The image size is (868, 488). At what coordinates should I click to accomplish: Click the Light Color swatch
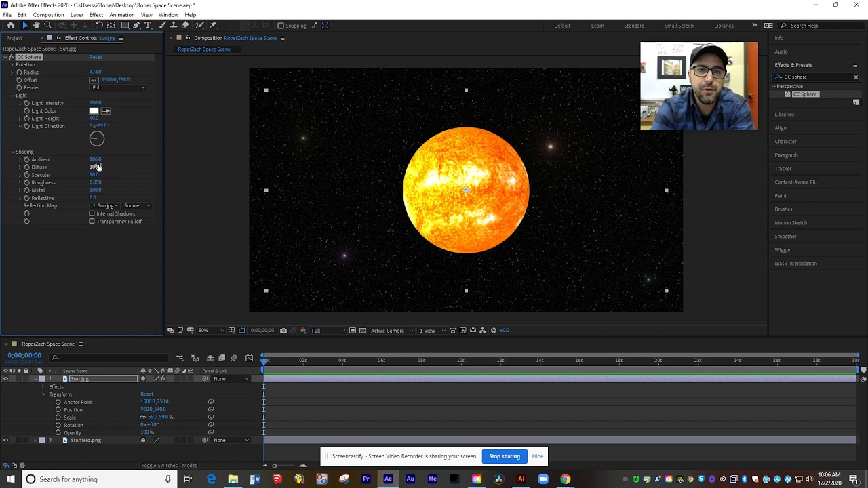click(x=94, y=110)
